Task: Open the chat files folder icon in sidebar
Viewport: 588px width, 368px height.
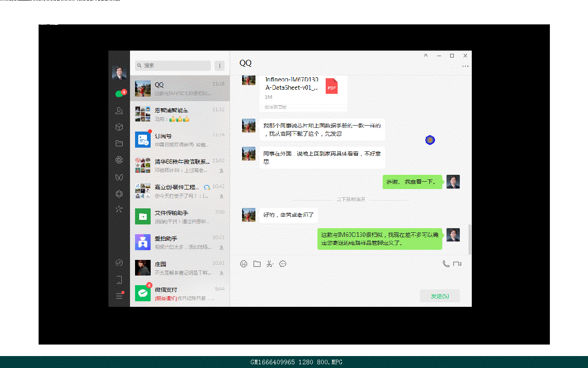Action: click(x=119, y=144)
